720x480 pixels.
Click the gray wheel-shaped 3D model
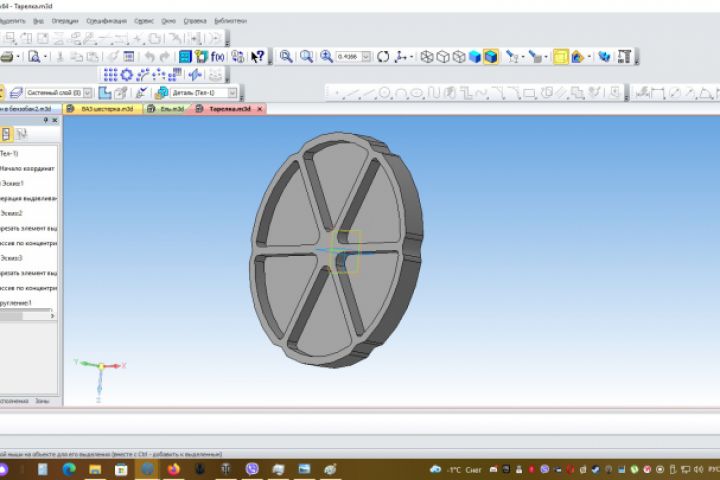pyautogui.click(x=335, y=249)
